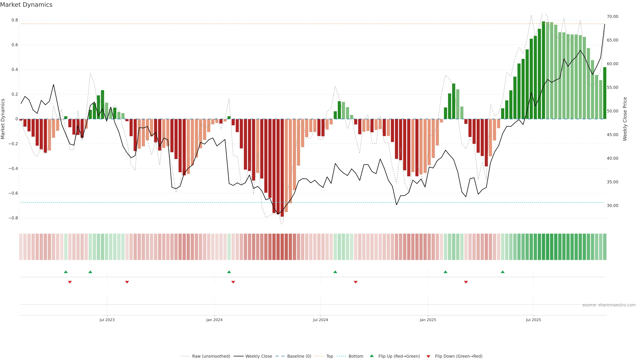Click the Jul 2025 x-axis label

click(x=533, y=320)
